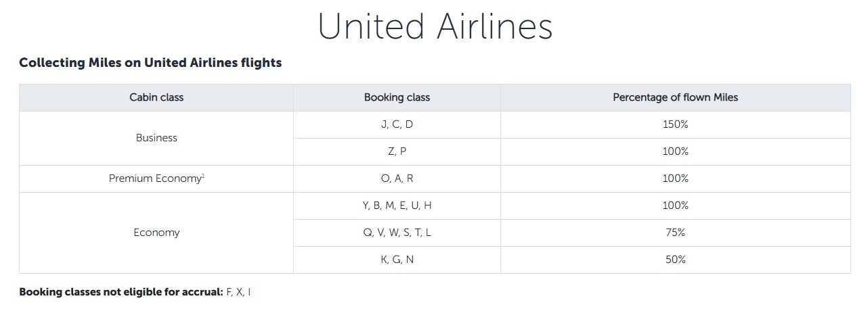Screen dimensions: 868x309
Task: Click the 150% percentage value
Action: (x=675, y=124)
